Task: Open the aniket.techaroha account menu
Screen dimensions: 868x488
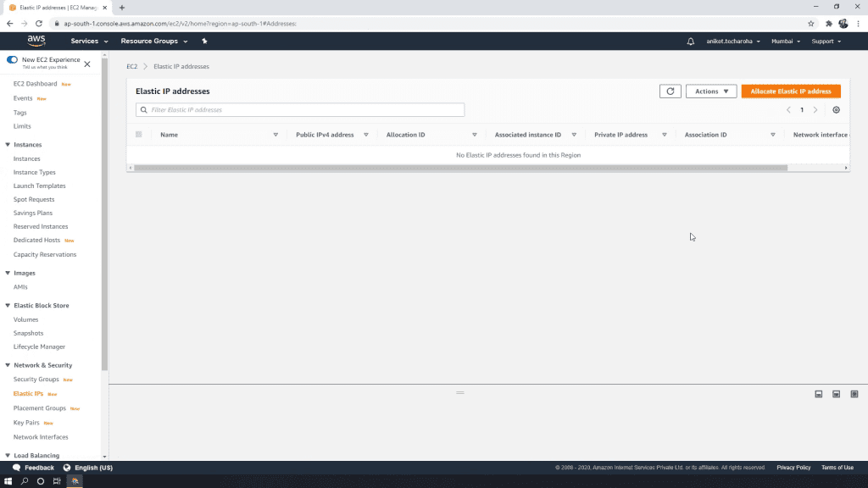Action: pos(733,41)
